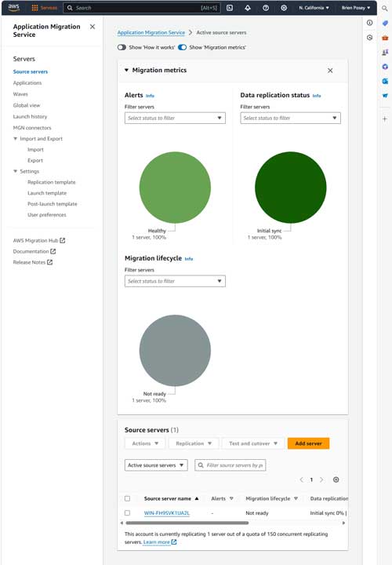Open Brien Posey account menu
The height and width of the screenshot is (565, 392).
pos(356,8)
